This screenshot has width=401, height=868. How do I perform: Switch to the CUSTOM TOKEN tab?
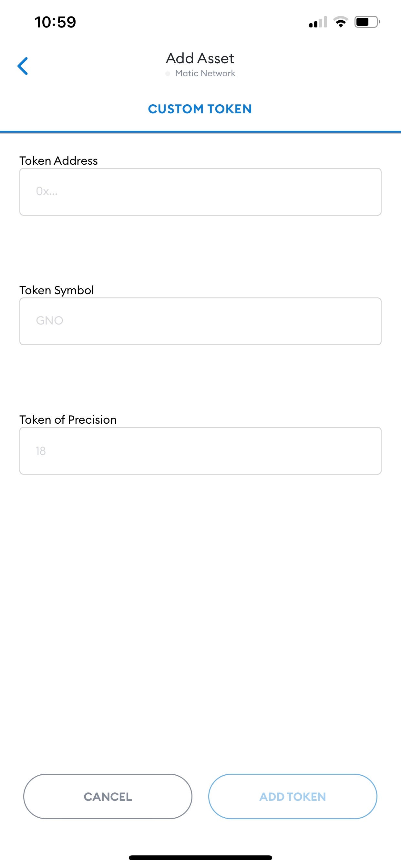point(200,109)
